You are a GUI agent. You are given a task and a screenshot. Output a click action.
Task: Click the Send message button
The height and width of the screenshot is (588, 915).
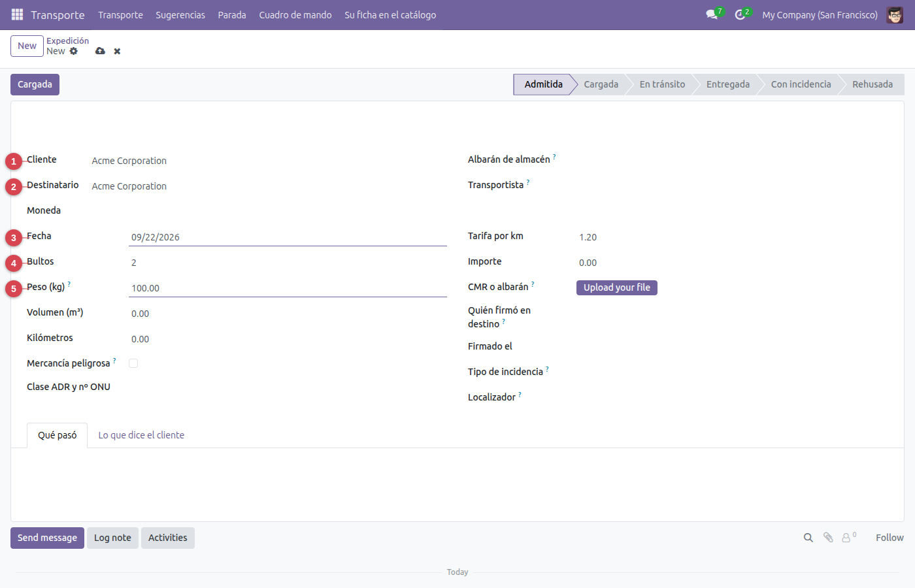(47, 538)
